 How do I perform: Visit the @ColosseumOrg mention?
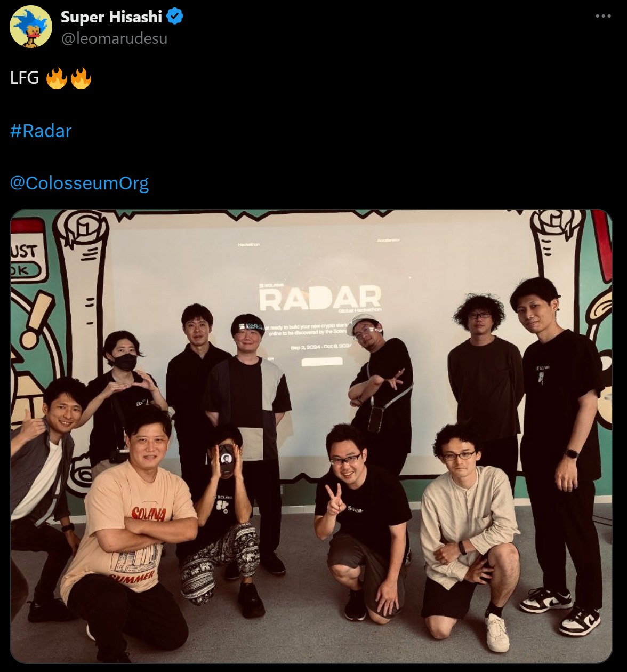79,183
